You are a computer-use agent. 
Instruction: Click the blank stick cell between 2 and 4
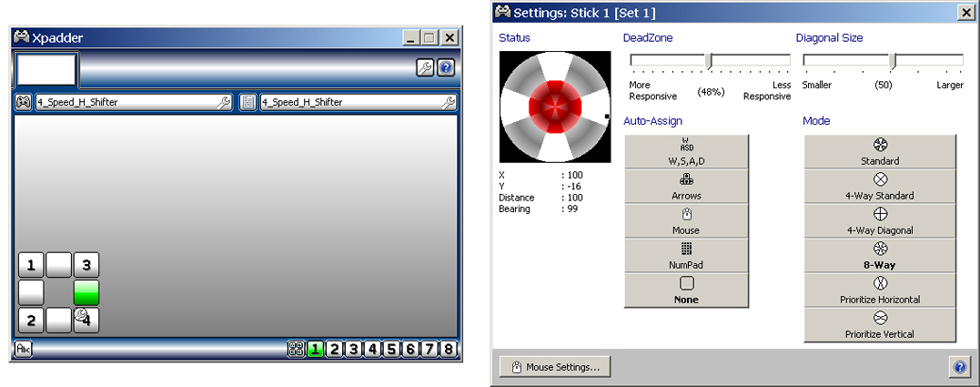click(59, 321)
